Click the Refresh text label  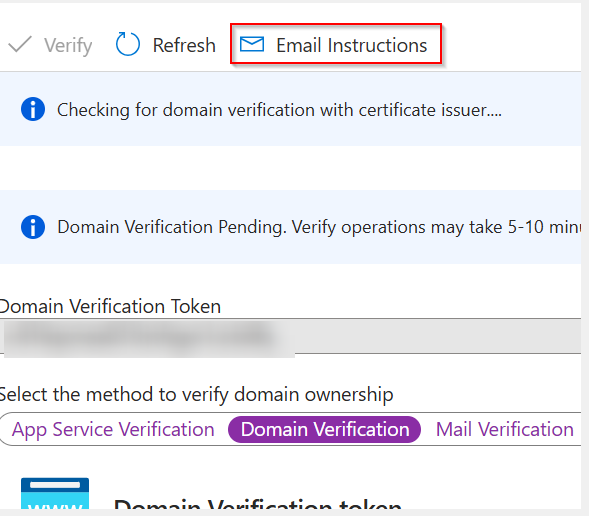pyautogui.click(x=184, y=45)
